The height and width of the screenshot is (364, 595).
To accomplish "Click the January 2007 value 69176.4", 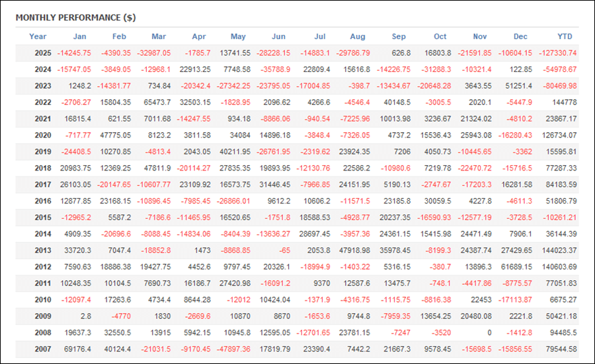I will tap(75, 349).
